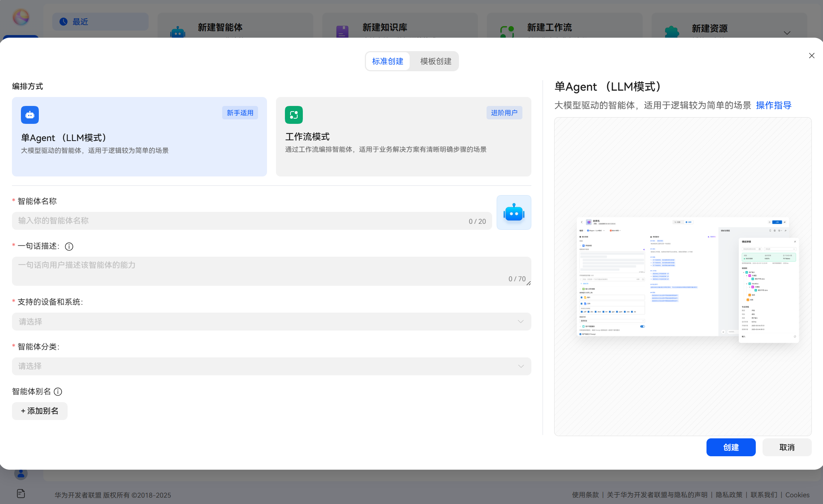The image size is (823, 504).
Task: Click the 智能体名称 input field
Action: tap(239, 221)
